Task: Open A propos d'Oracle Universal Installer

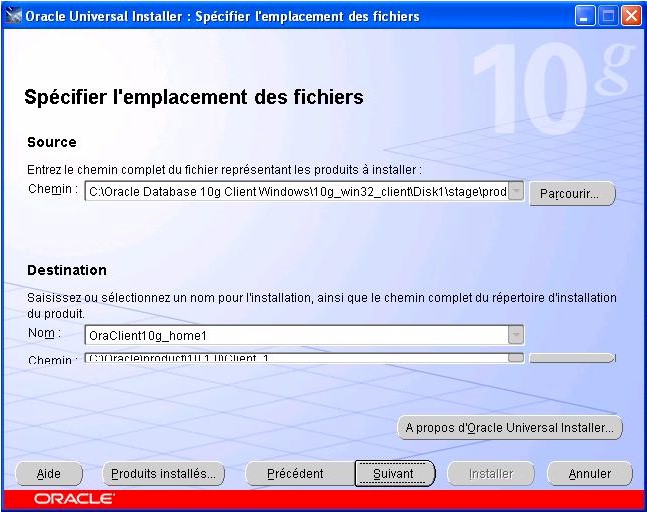Action: pos(510,427)
